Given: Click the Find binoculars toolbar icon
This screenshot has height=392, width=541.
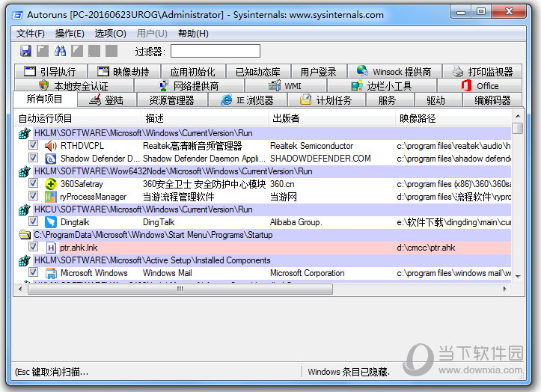Looking at the screenshot, I should pos(60,51).
